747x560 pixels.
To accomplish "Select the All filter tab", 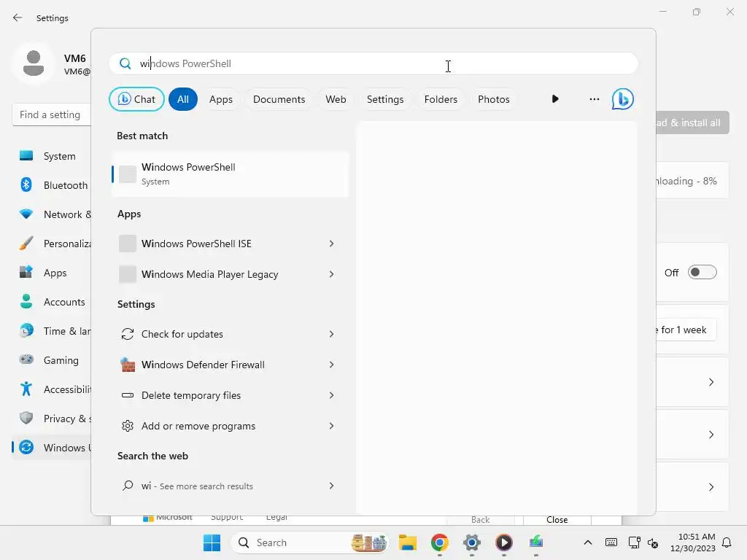I will coord(183,99).
